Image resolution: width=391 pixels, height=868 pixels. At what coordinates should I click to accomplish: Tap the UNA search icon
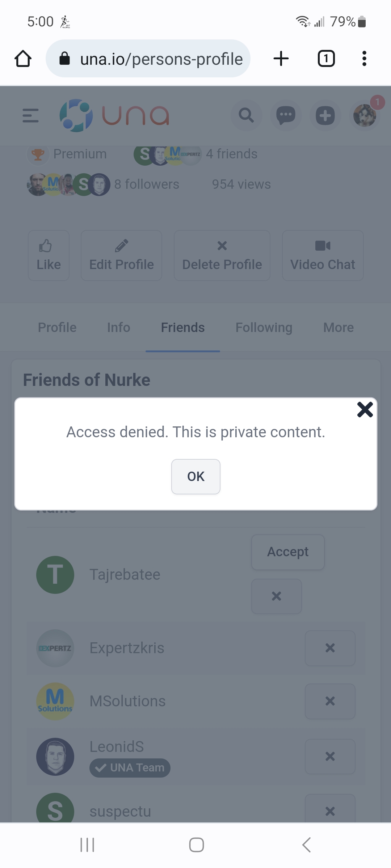point(246,116)
